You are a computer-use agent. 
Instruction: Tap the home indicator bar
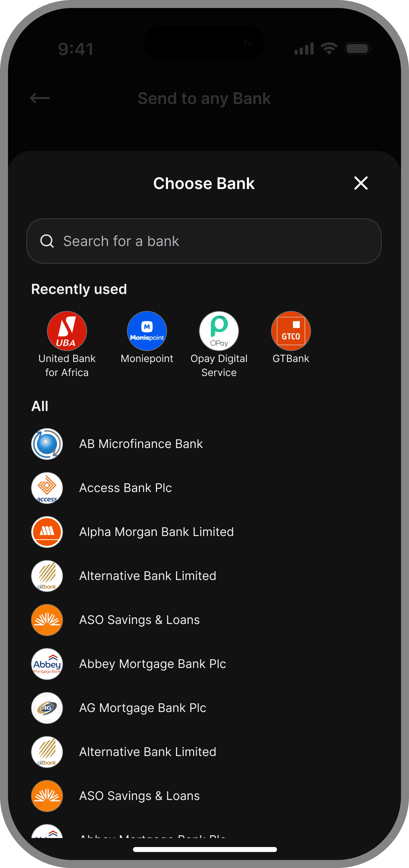pos(205,849)
